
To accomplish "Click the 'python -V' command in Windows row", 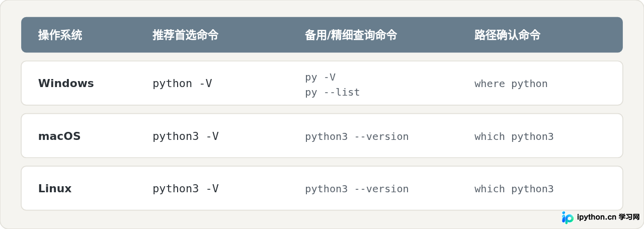I will (183, 84).
